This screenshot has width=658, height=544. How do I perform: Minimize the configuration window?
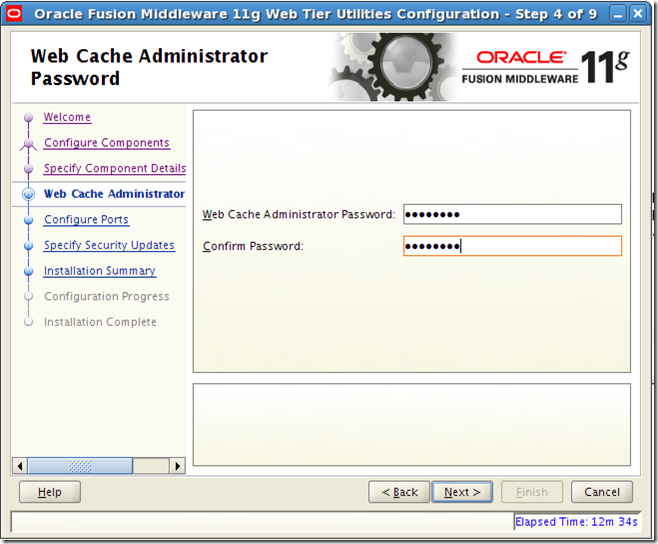618,14
